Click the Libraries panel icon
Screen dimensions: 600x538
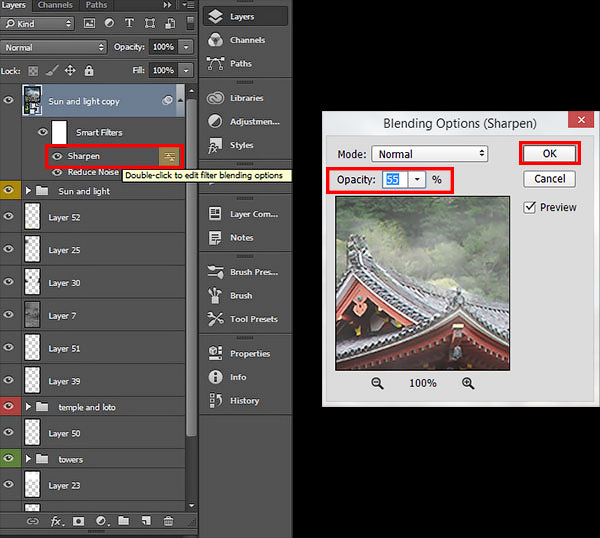pos(215,98)
